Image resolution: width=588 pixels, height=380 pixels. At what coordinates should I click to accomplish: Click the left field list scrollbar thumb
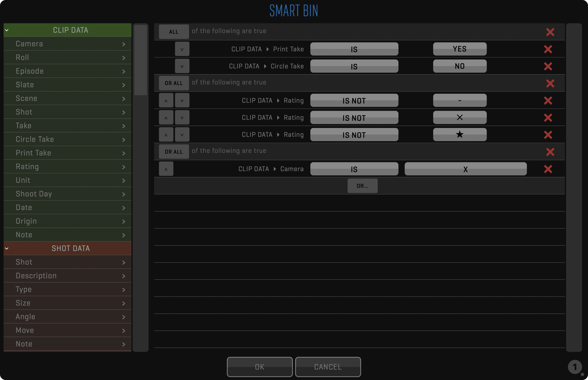point(140,60)
